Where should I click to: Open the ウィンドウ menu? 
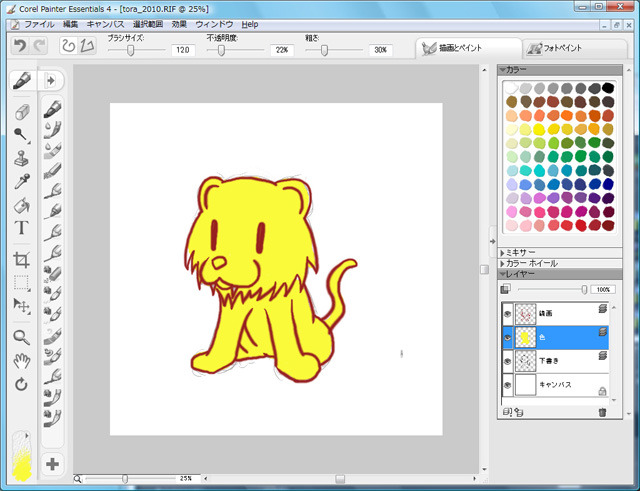[214, 24]
